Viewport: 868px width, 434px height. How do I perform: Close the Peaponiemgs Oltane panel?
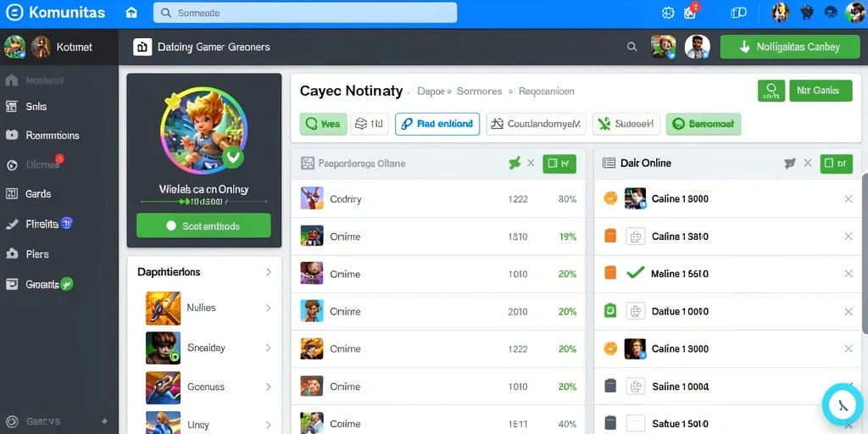tap(531, 163)
